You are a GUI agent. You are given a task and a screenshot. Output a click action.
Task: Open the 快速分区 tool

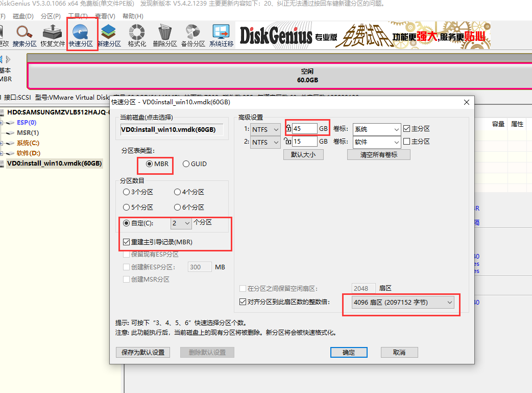81,35
